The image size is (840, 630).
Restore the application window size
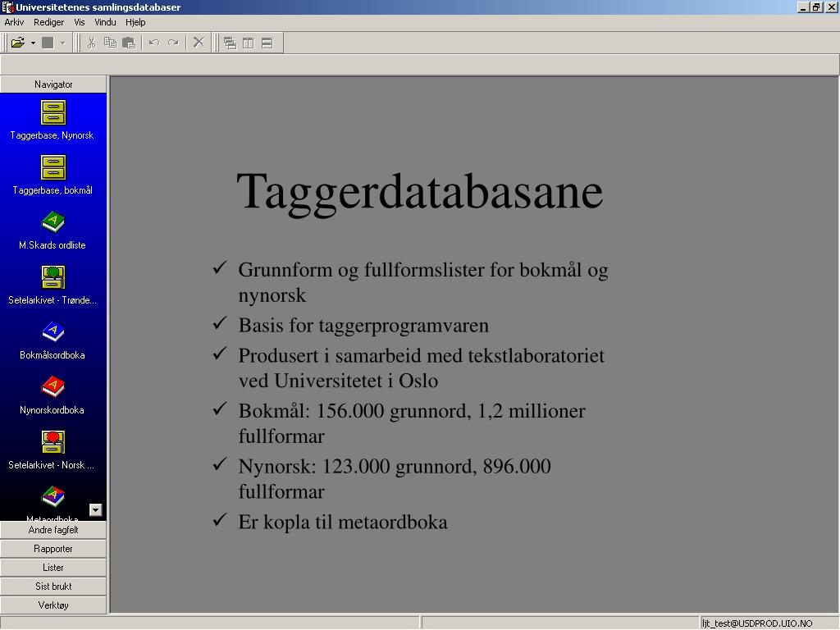(x=816, y=7)
